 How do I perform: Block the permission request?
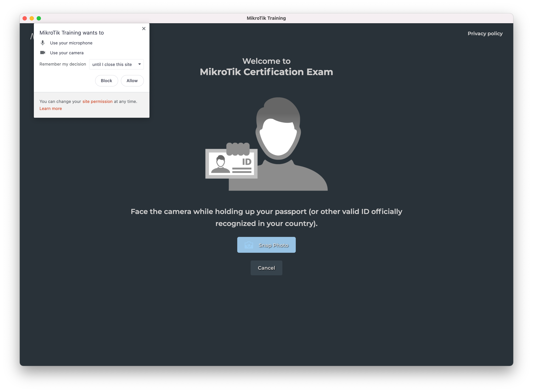pos(107,81)
